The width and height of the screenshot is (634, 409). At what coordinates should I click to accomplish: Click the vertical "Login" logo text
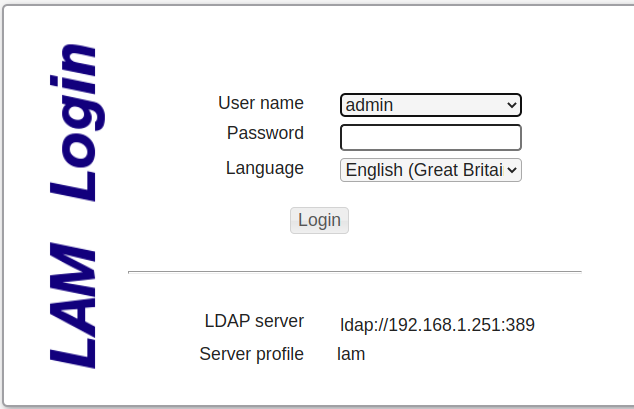click(x=76, y=123)
